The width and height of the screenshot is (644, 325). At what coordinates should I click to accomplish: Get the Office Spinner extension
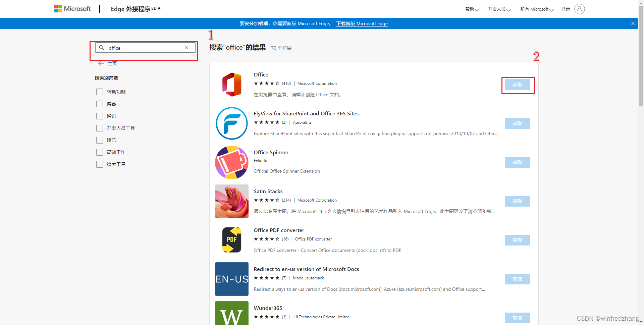tap(518, 162)
